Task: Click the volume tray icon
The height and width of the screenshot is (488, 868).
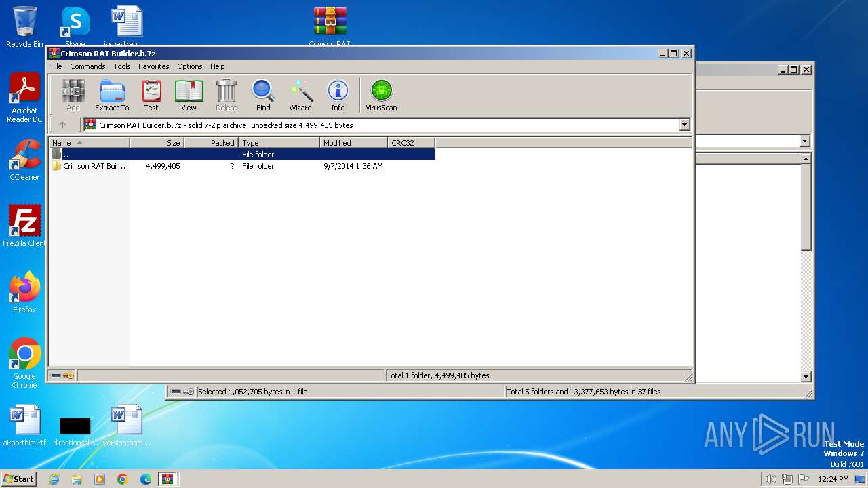Action: pyautogui.click(x=770, y=479)
